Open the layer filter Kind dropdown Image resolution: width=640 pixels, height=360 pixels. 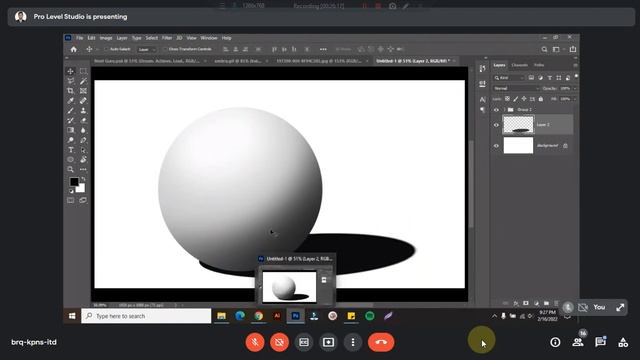point(509,78)
